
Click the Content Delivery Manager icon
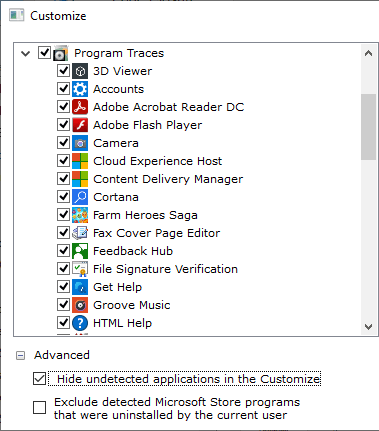(80, 179)
